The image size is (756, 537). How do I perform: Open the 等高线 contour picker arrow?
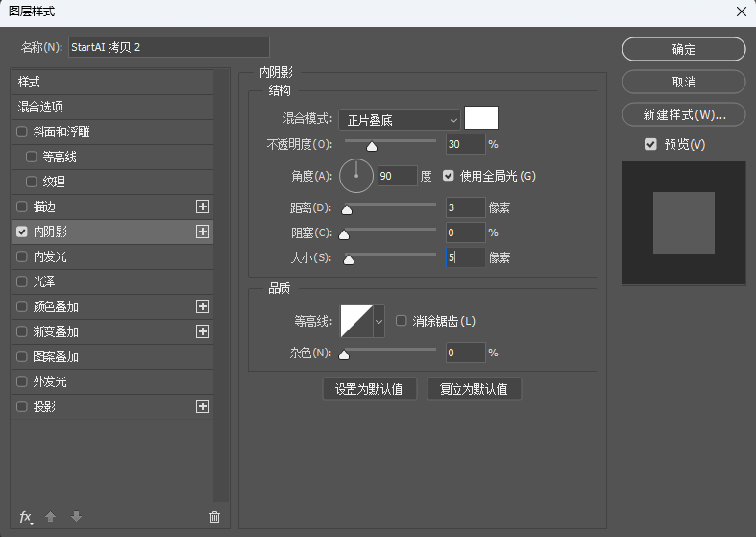pyautogui.click(x=379, y=321)
